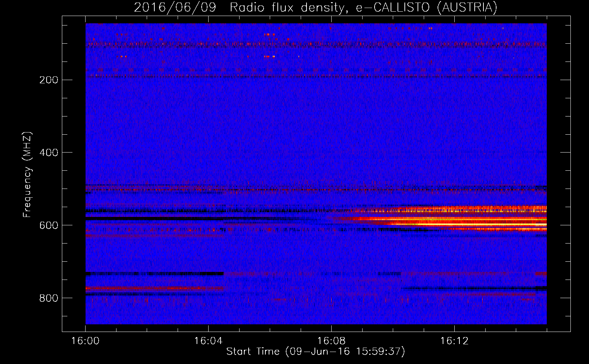Select the y-axis label 'Frequency (MHZ)'

click(27, 175)
